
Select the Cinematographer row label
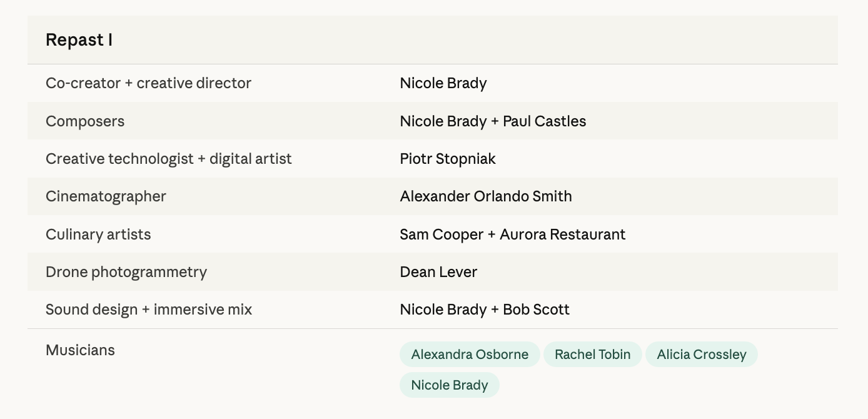click(x=106, y=196)
